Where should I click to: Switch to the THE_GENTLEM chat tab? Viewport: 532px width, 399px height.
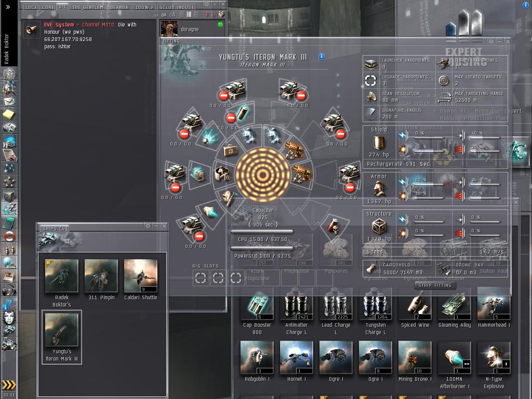[87, 7]
